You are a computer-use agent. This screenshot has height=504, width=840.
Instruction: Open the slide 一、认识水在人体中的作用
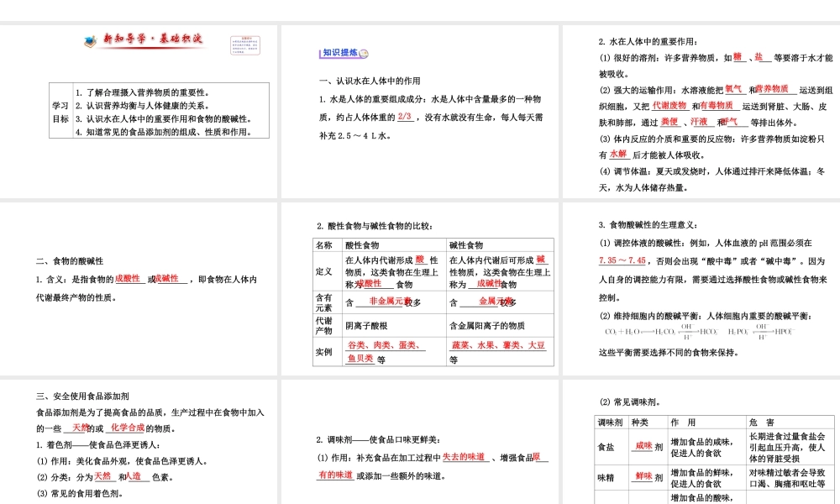(419, 112)
